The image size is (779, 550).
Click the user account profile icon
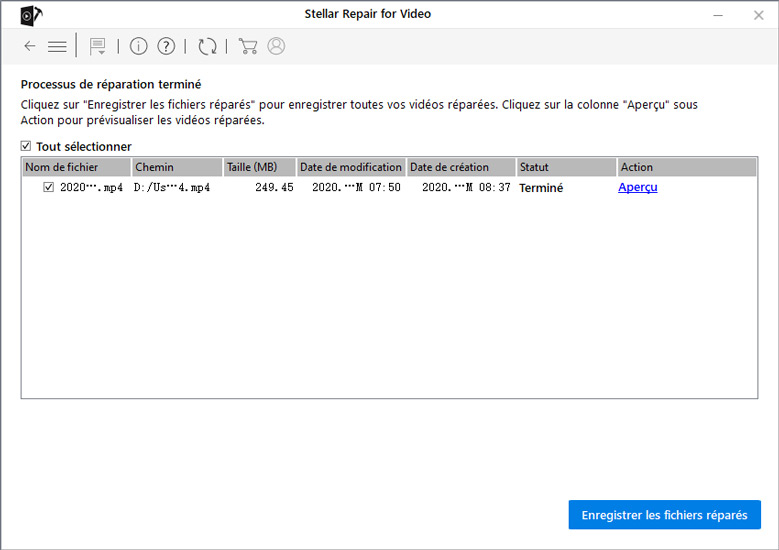(276, 46)
